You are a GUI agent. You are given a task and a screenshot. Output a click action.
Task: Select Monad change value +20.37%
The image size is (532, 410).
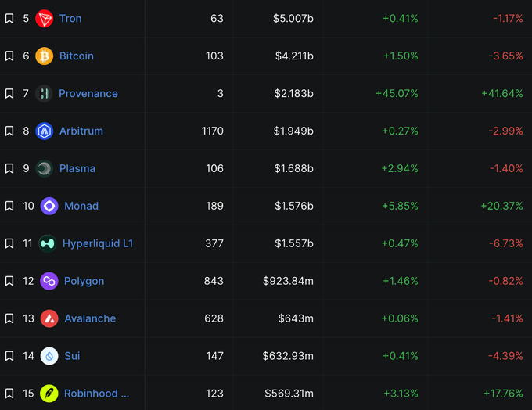[501, 206]
